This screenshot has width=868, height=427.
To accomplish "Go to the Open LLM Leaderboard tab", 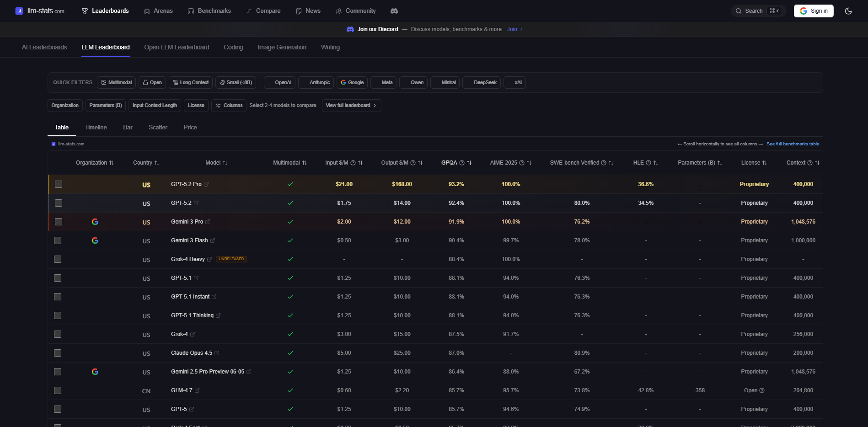I will [177, 47].
